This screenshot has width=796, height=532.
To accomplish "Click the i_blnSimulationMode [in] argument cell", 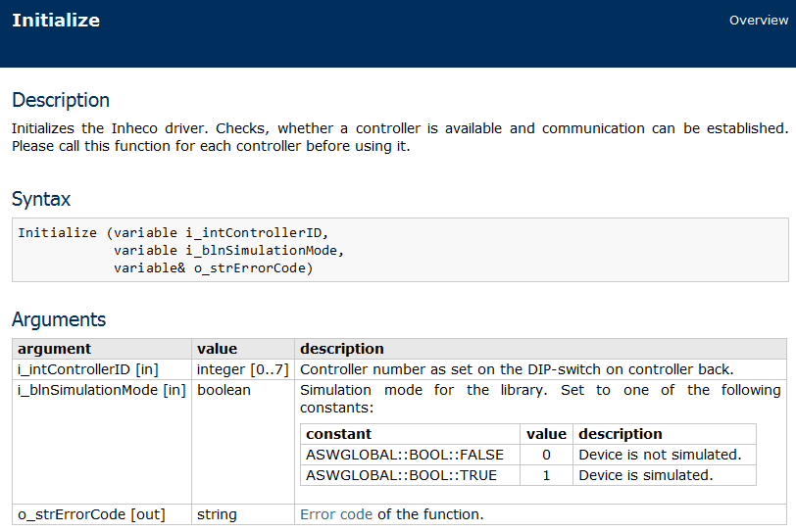I will (102, 442).
